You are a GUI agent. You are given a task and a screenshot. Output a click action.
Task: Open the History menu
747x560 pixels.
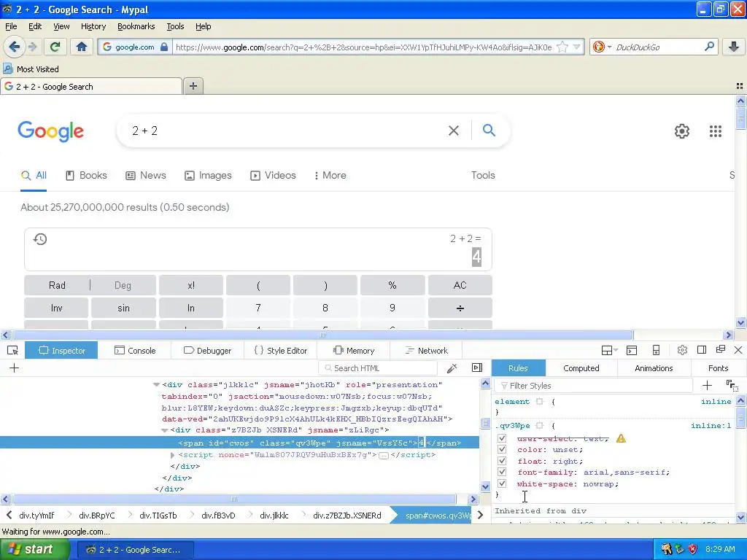pos(93,26)
